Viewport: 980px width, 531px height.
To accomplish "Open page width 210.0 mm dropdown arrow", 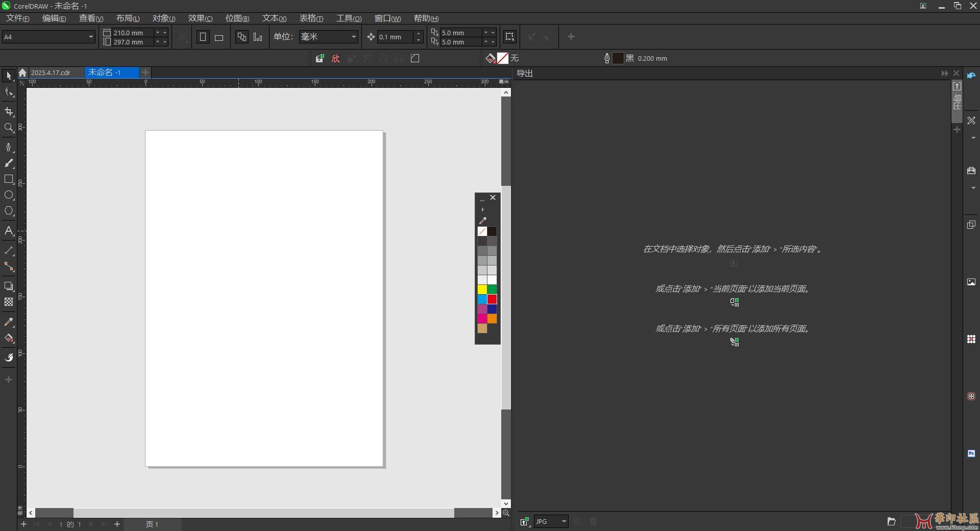I will [158, 32].
